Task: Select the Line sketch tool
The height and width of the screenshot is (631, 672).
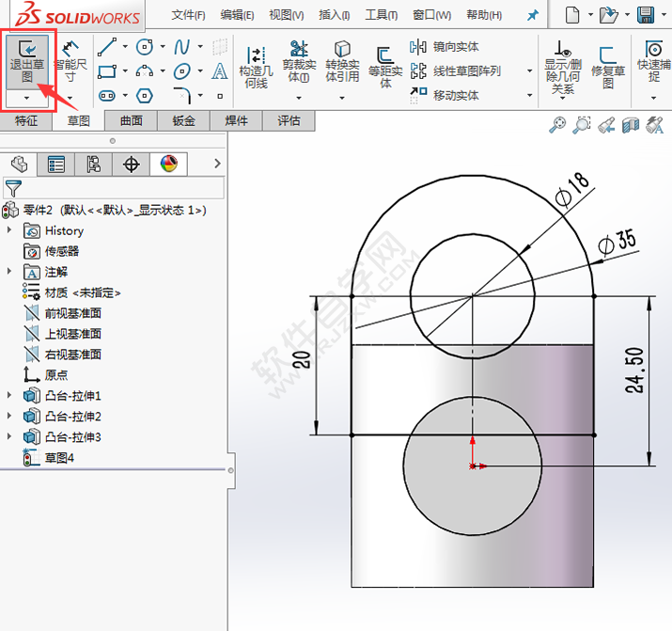Action: click(x=107, y=47)
